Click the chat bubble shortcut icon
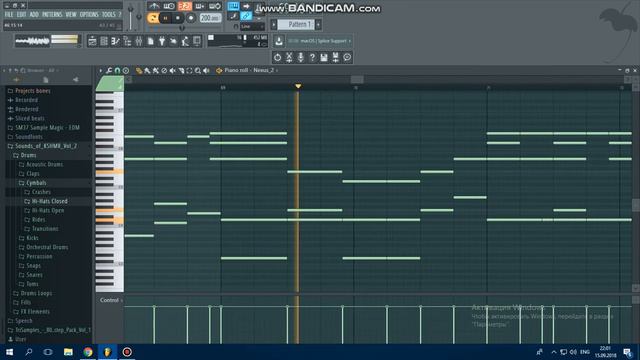The image size is (640, 360). click(x=347, y=58)
